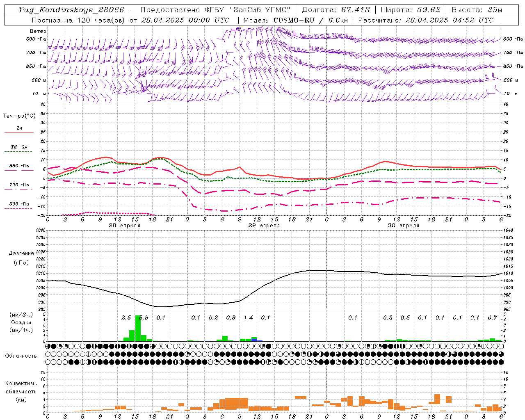This screenshot has height=420, width=525.
Task: Select the '2м' temperature legend entry
Action: 19,128
